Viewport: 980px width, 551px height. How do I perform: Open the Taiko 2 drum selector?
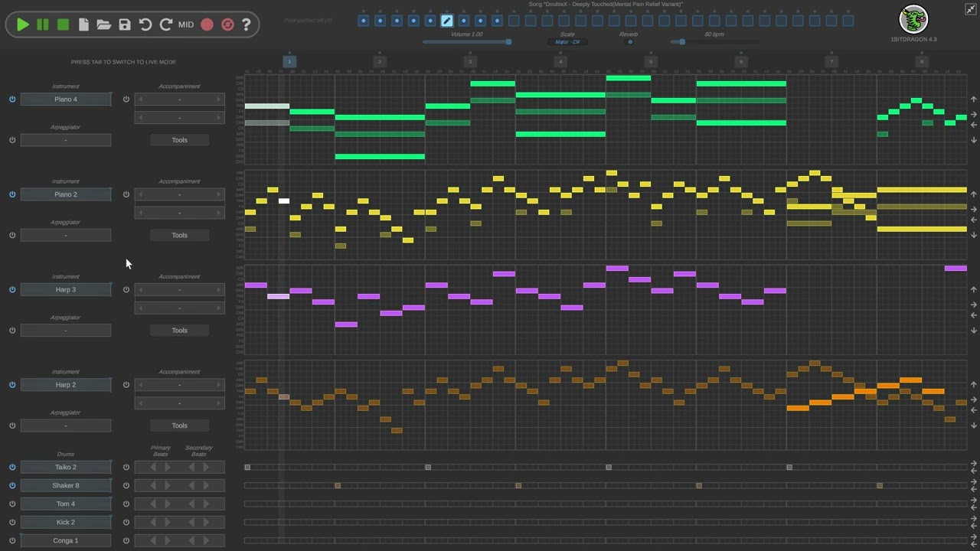click(66, 467)
